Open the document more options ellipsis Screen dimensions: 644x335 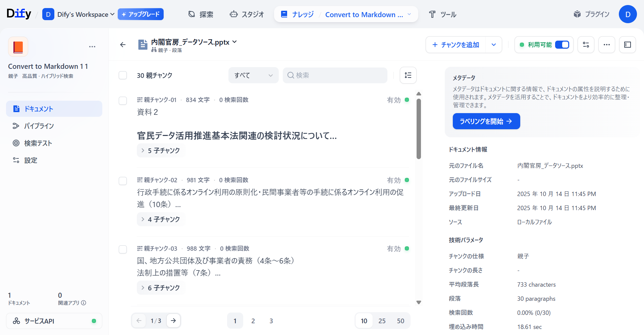pos(606,45)
